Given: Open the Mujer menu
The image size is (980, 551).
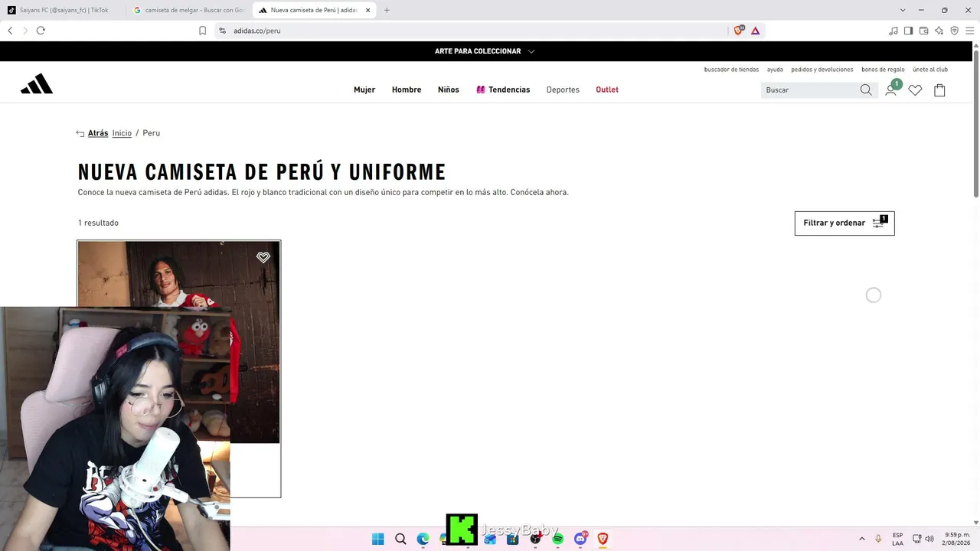Looking at the screenshot, I should pyautogui.click(x=364, y=90).
